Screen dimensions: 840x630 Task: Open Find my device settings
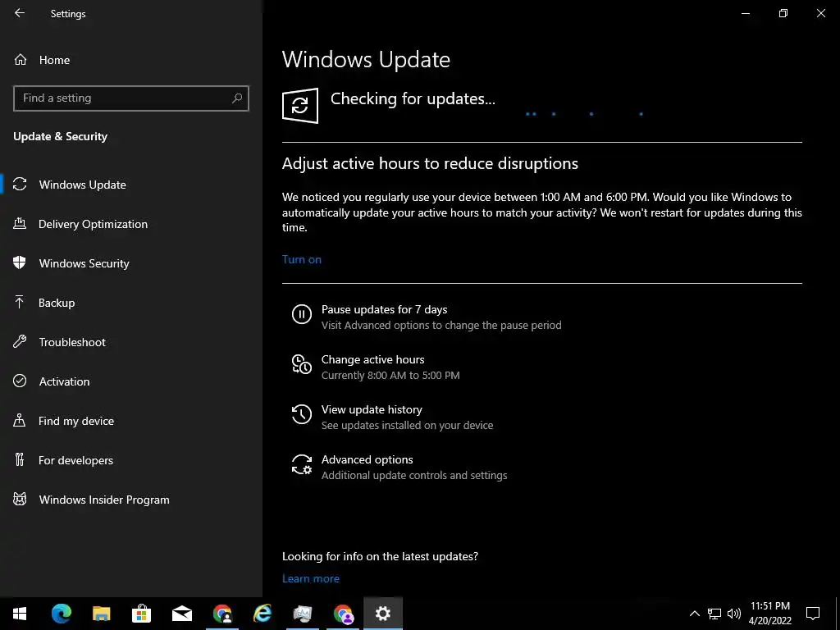pyautogui.click(x=131, y=421)
